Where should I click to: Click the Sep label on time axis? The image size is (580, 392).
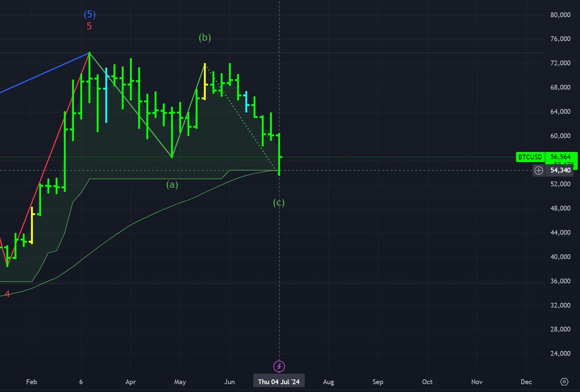pyautogui.click(x=378, y=382)
